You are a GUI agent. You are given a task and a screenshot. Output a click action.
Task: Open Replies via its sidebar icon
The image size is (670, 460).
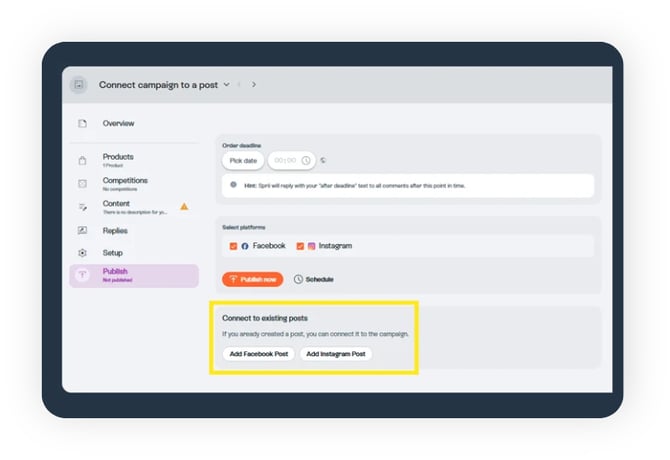pyautogui.click(x=82, y=231)
